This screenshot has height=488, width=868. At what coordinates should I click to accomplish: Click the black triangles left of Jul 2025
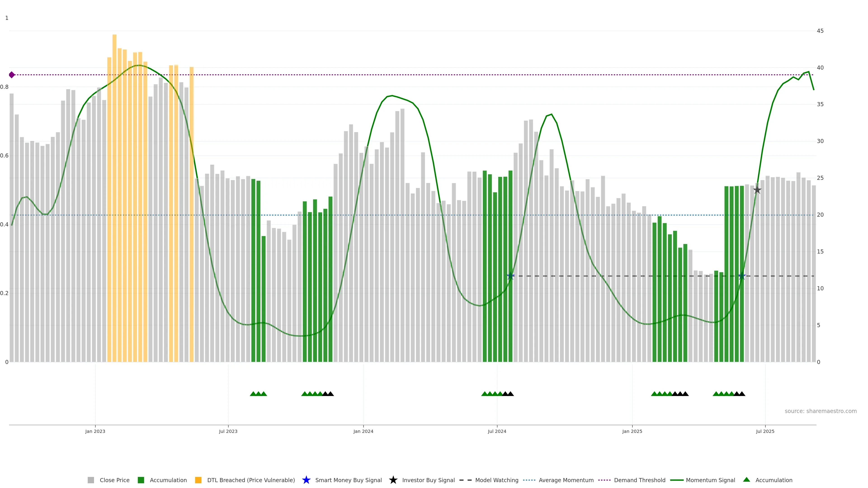739,394
